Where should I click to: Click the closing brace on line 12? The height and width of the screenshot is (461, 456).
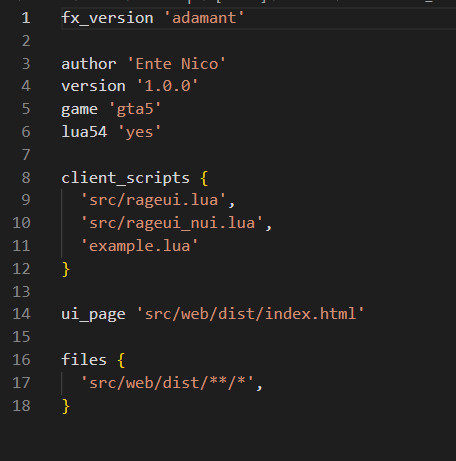[x=66, y=269]
